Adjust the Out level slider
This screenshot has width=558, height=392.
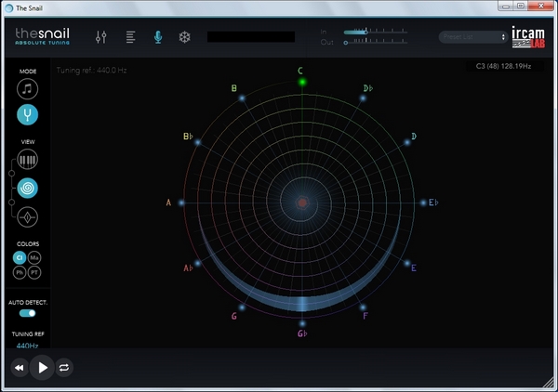click(376, 42)
